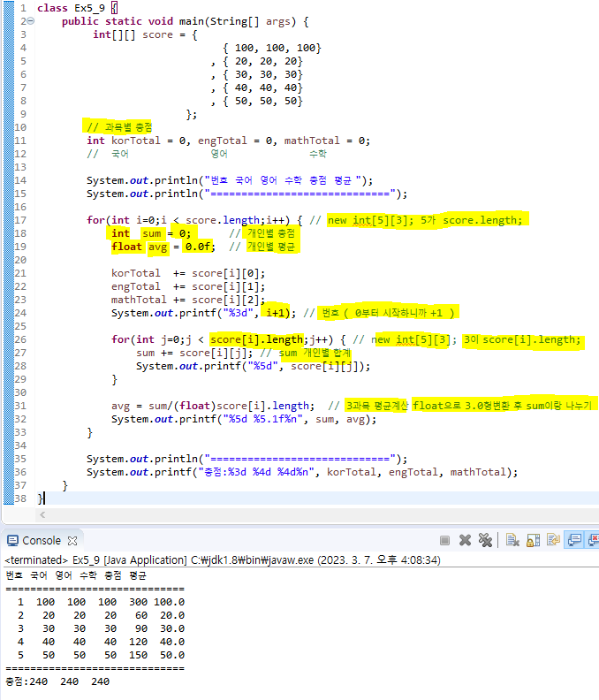Click the 'mathTotal += score[i][2];' statement

[x=188, y=300]
